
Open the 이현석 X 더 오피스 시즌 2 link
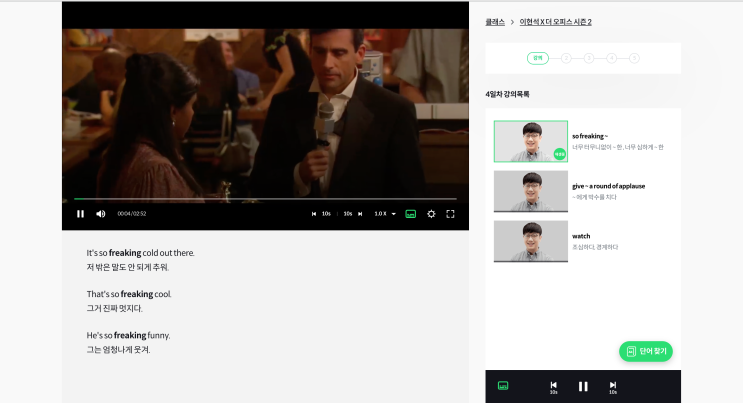(555, 22)
